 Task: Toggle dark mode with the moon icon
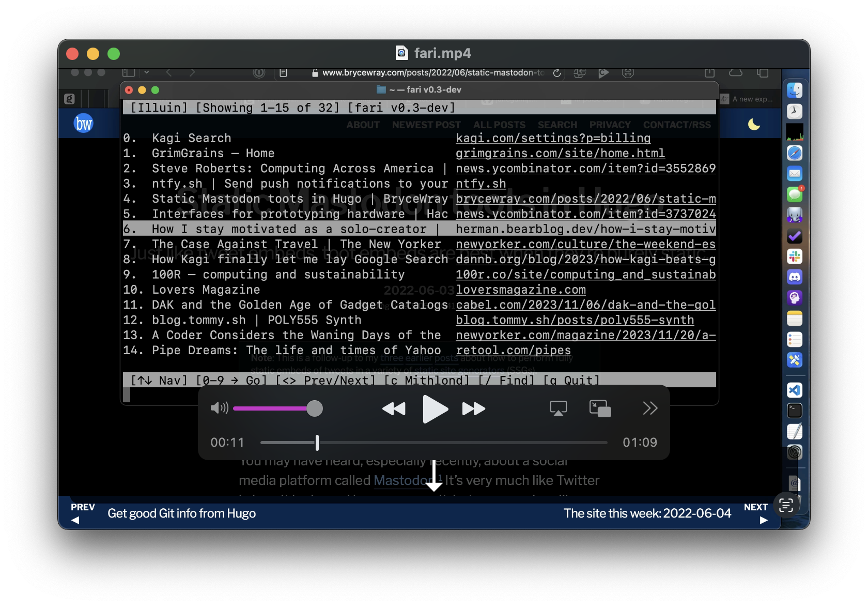(754, 124)
